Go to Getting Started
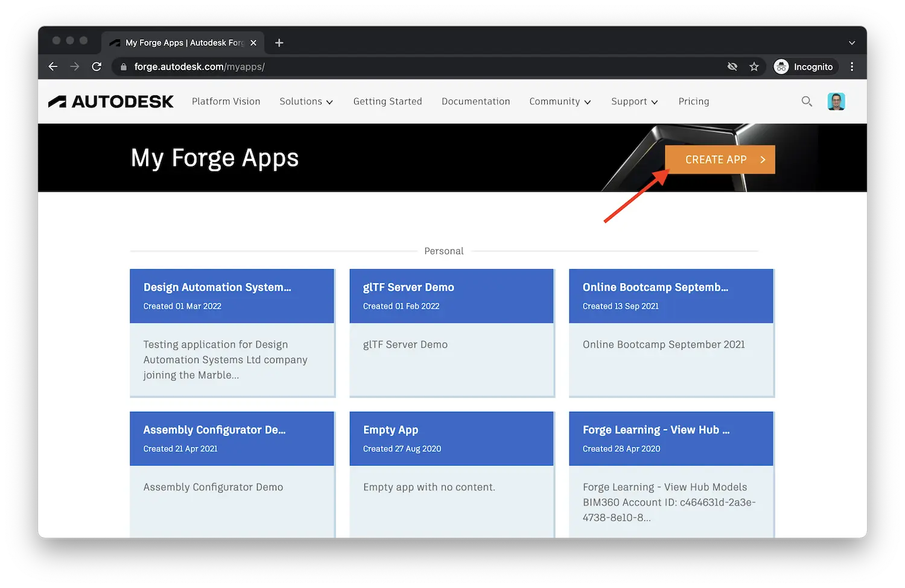The image size is (905, 588). pyautogui.click(x=388, y=101)
